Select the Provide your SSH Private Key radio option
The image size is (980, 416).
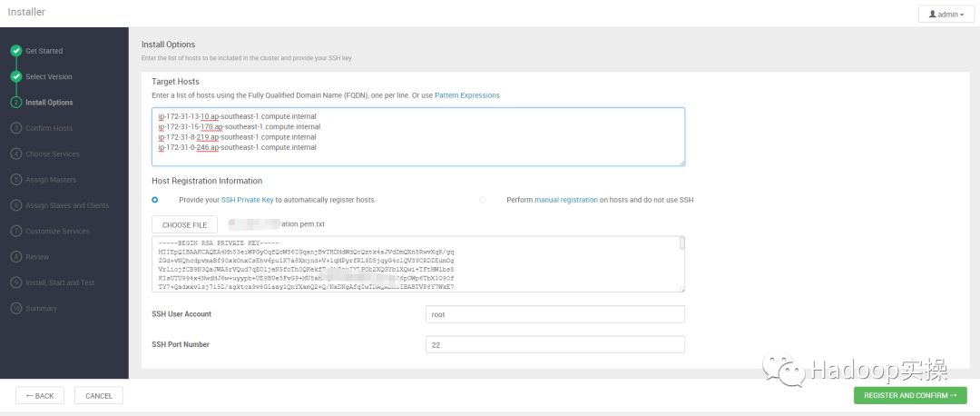click(x=155, y=200)
